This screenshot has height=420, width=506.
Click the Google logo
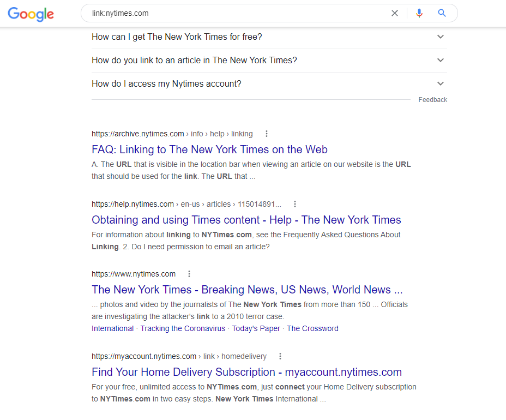31,14
